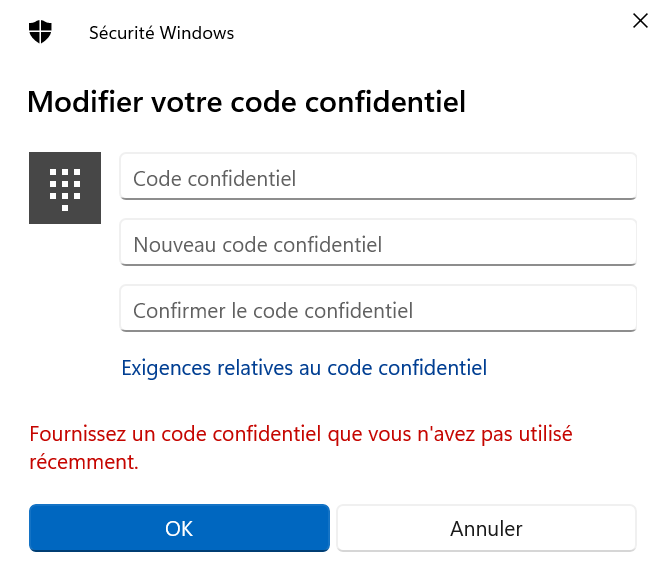
Task: Click the PIN keypad icon
Action: (65, 187)
